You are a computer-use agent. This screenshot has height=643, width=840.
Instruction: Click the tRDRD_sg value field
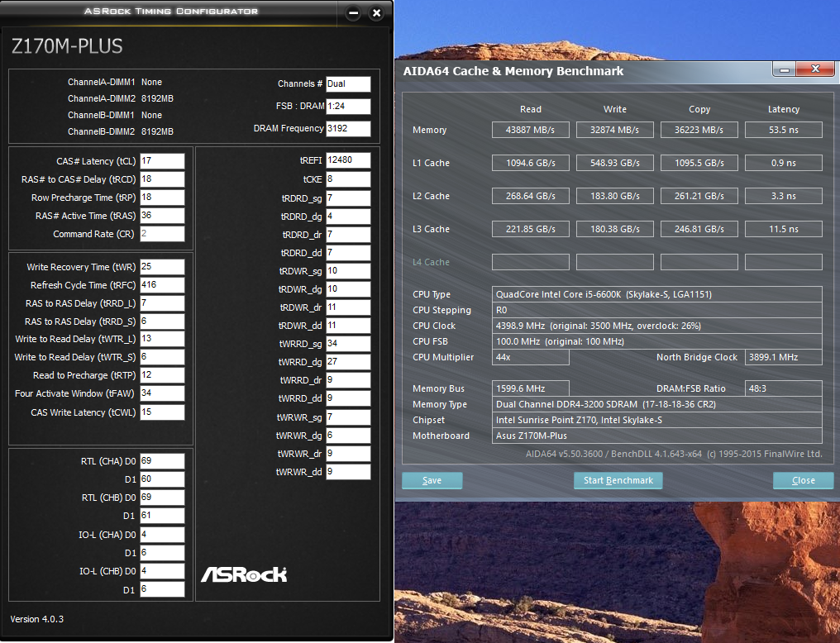pos(348,198)
